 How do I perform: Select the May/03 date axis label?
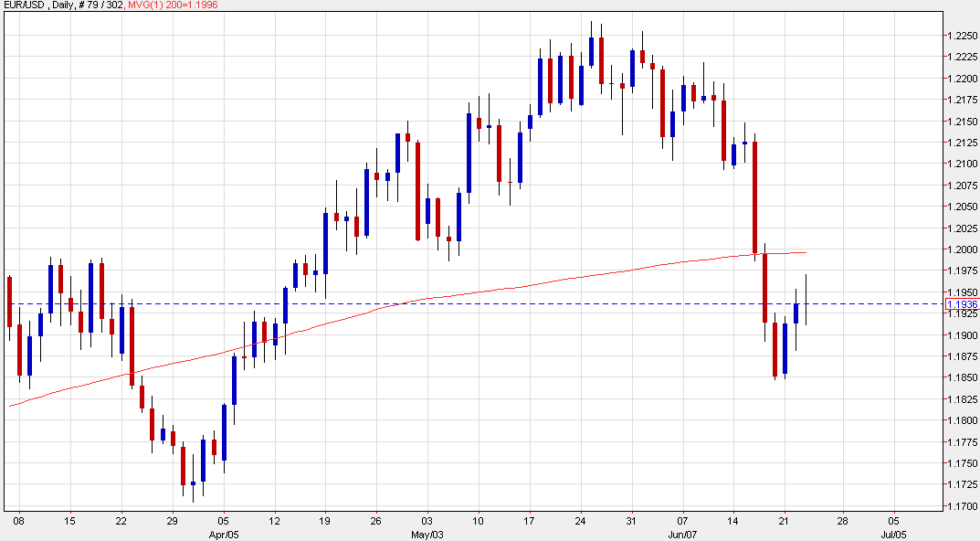tap(427, 532)
